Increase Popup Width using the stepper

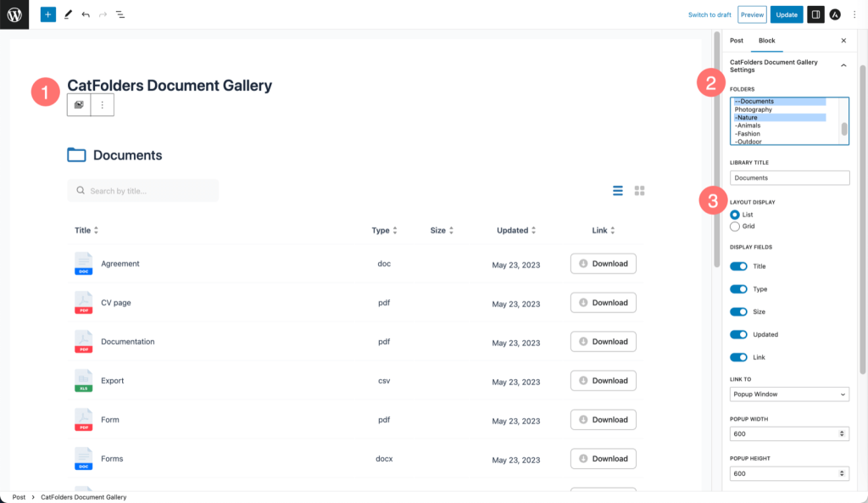pos(843,430)
